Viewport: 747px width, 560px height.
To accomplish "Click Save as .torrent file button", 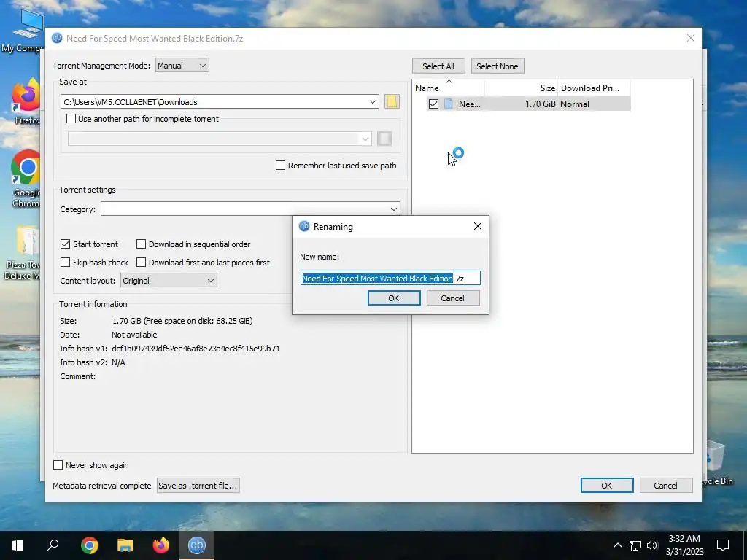I will (198, 486).
